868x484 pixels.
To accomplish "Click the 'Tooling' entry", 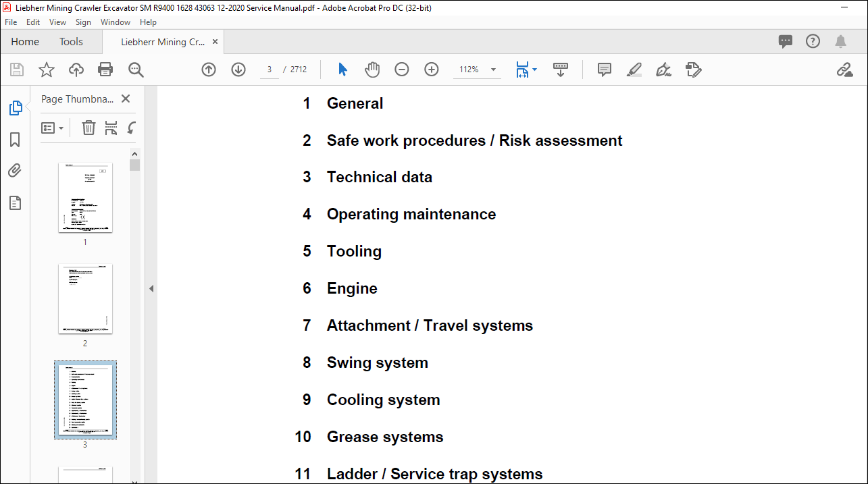I will (x=354, y=251).
